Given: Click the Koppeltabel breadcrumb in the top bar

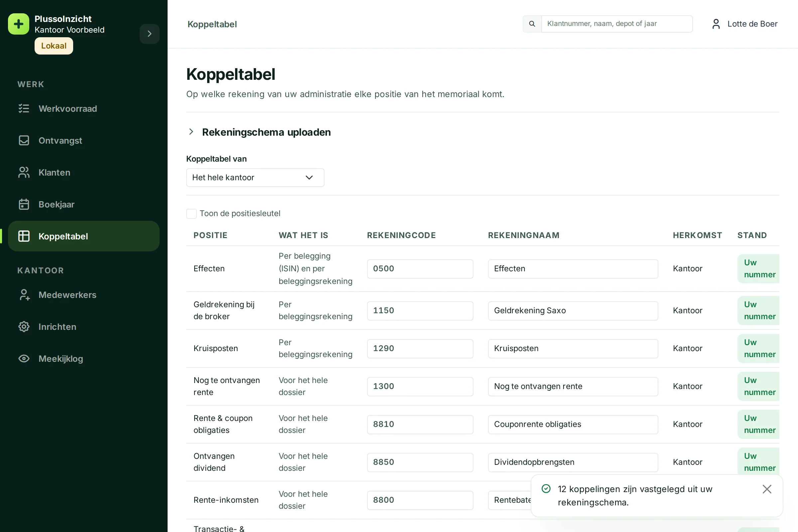Looking at the screenshot, I should [212, 24].
